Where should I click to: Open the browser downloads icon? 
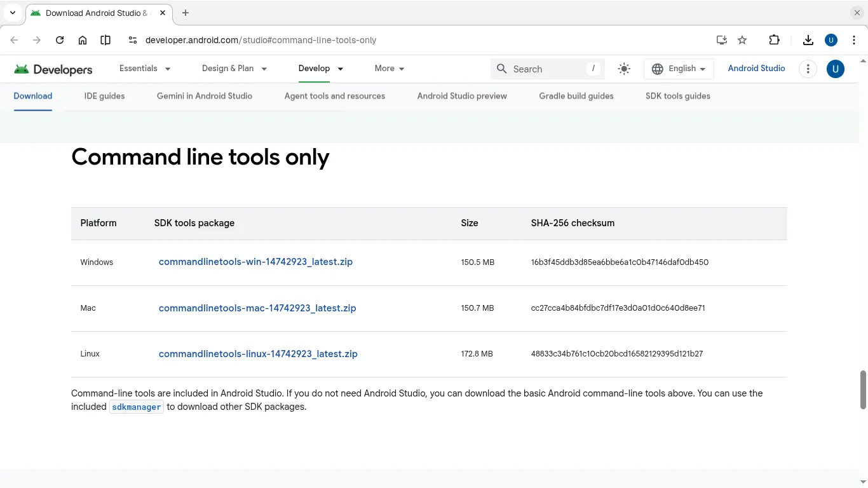[x=808, y=40]
